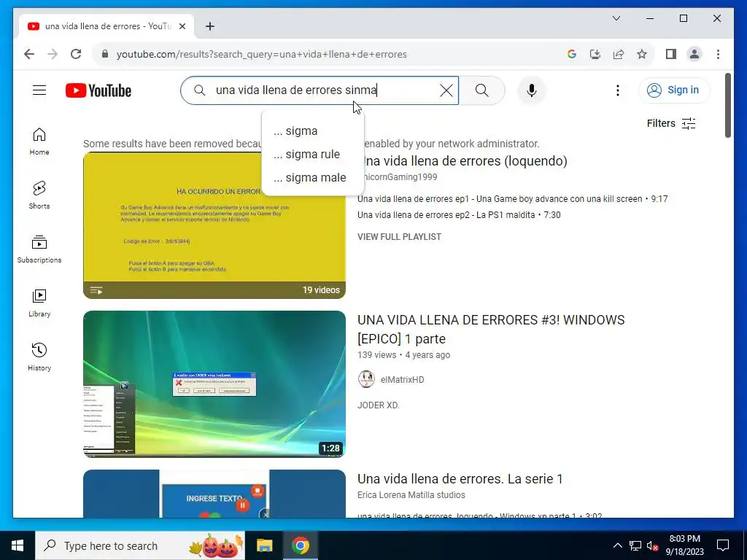Click the Chrome taskbar icon

300,545
